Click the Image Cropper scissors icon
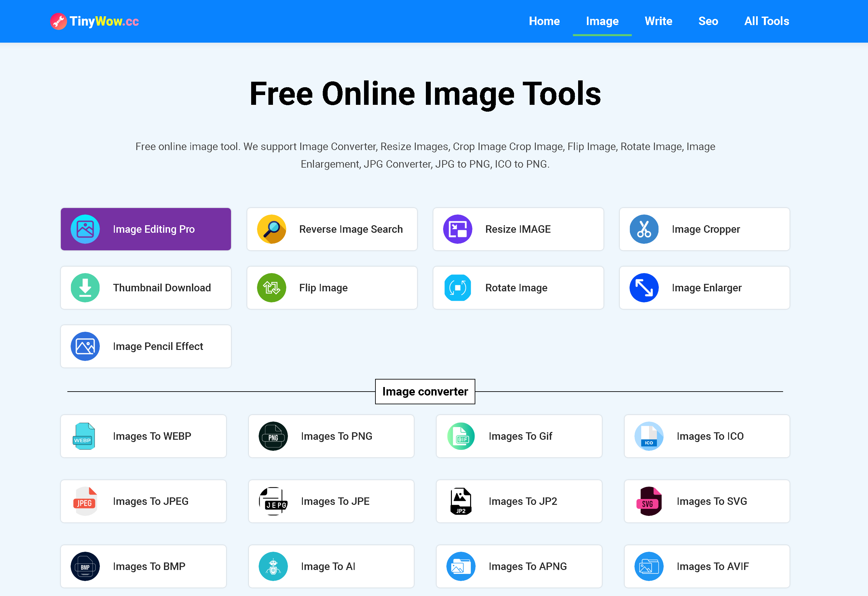Image resolution: width=868 pixels, height=596 pixels. (644, 229)
